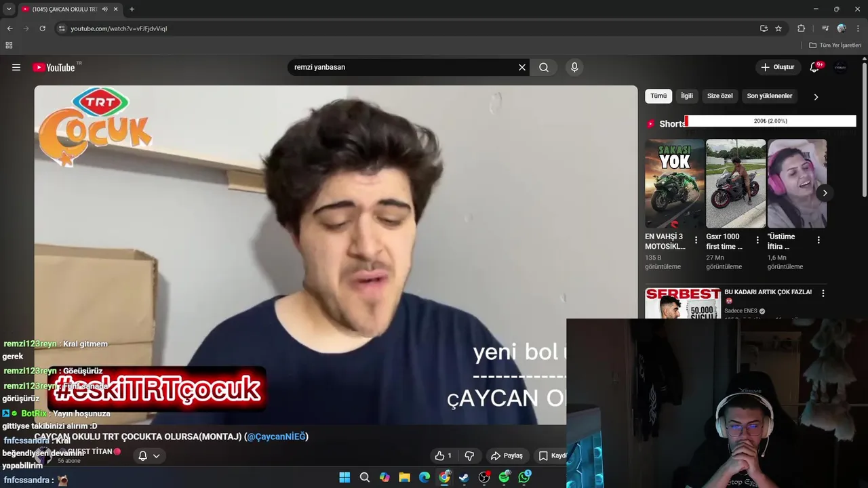Open options for BU KADARI ARTIK ÇOK FAZLA video
Image resolution: width=868 pixels, height=488 pixels.
pos(823,293)
